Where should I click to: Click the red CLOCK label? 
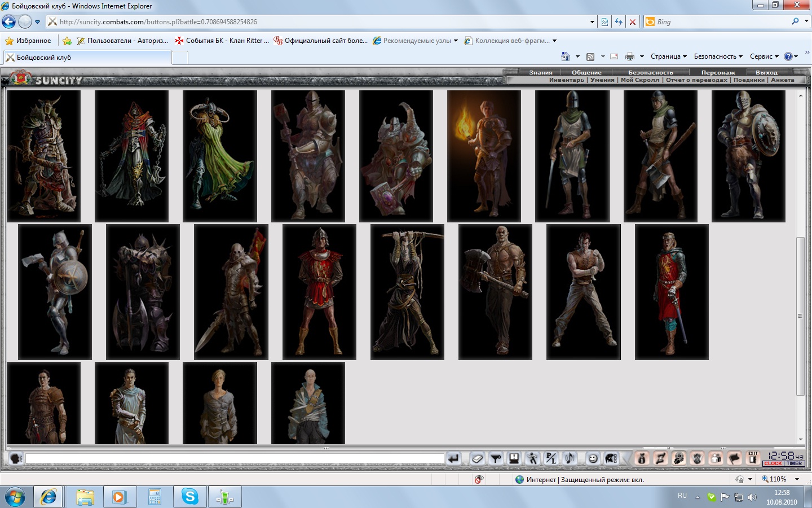tap(773, 463)
